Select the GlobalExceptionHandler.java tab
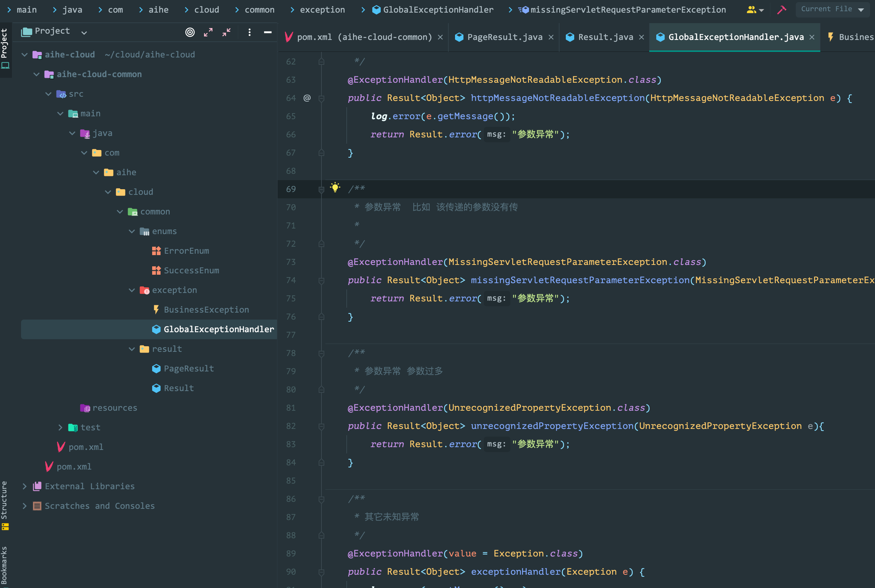Image resolution: width=875 pixels, height=588 pixels. tap(735, 37)
